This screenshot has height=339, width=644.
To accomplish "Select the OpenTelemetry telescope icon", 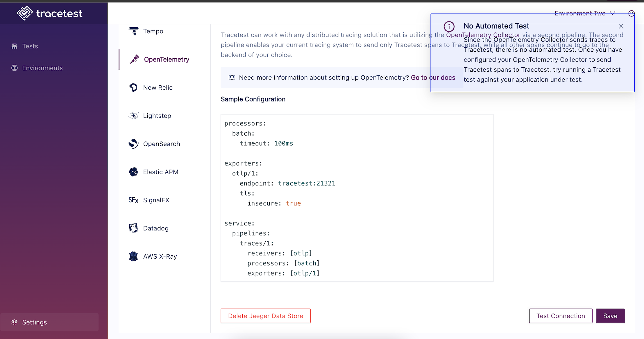I will coord(134,59).
